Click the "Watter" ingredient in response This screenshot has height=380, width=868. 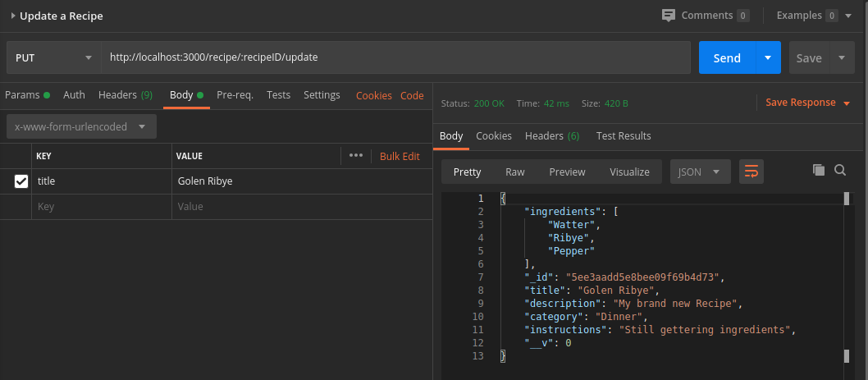[574, 224]
